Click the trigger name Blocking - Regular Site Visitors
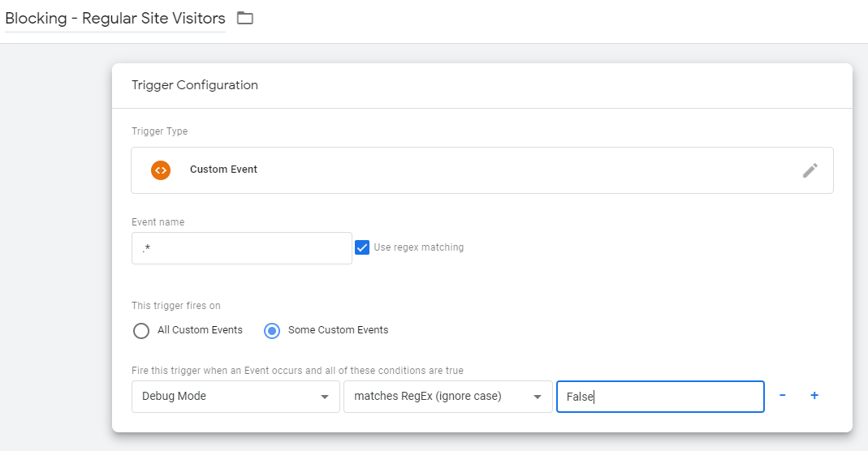This screenshot has height=451, width=868. 115,19
